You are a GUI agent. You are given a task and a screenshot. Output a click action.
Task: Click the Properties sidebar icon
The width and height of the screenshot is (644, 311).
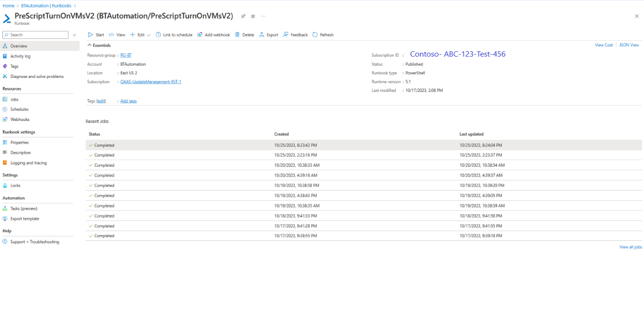(5, 142)
